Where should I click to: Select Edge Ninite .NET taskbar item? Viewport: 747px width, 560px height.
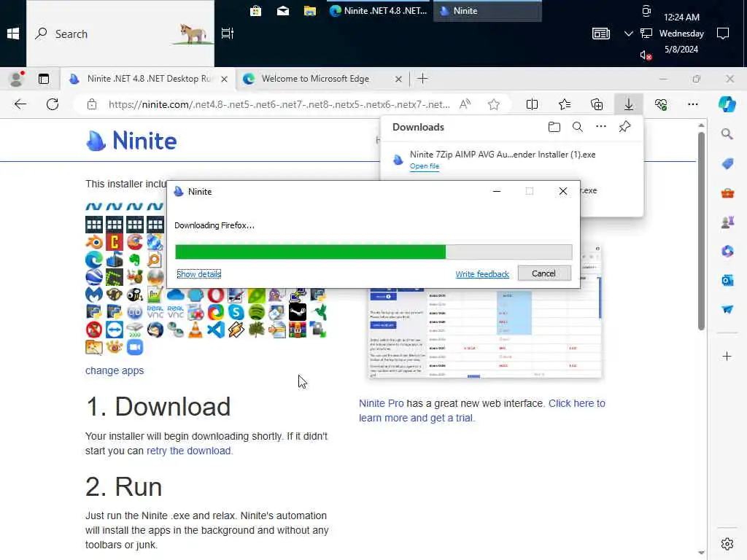coord(379,10)
